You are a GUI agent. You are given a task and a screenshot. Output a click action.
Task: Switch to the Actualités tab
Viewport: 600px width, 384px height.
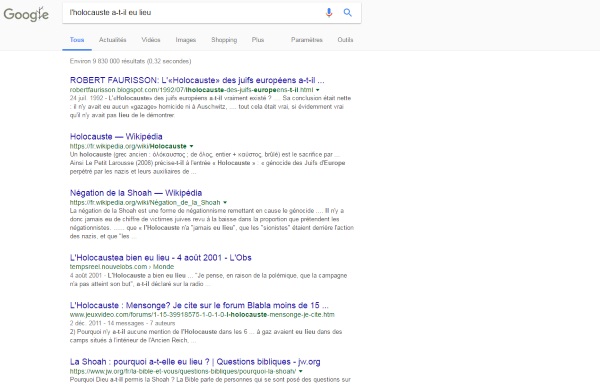click(112, 40)
